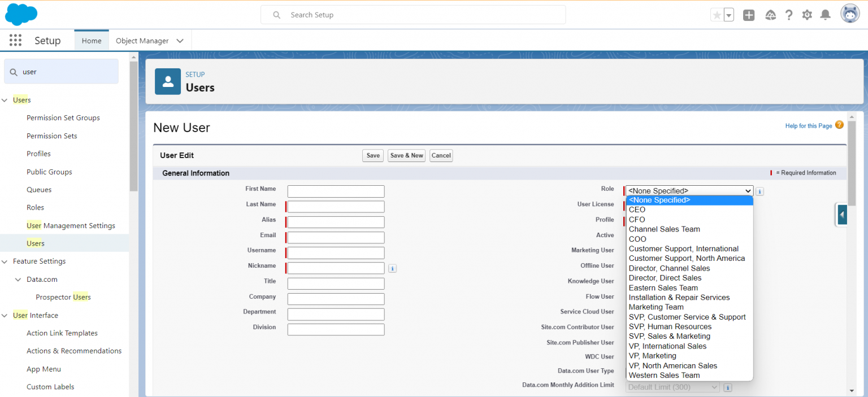Click the Cancel button
Viewport: 868px width, 397px height.
tap(441, 155)
